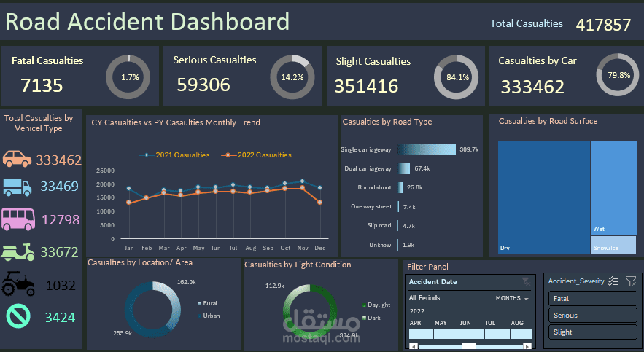Click the Dec axis label on trend chart
Viewport: 644px width, 352px height.
320,248
